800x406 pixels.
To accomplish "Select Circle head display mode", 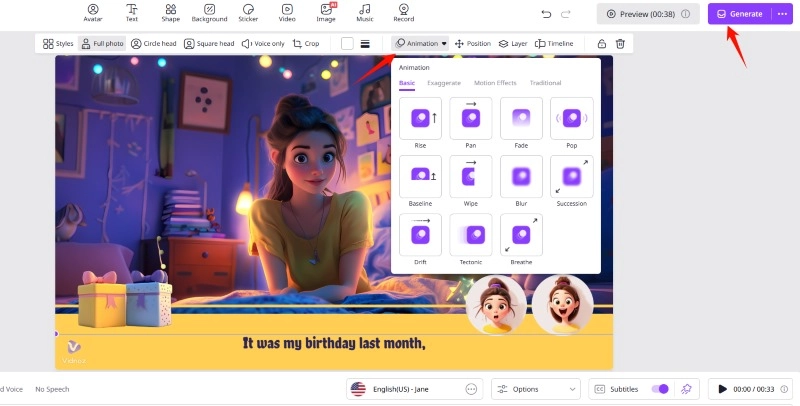I will (x=153, y=44).
